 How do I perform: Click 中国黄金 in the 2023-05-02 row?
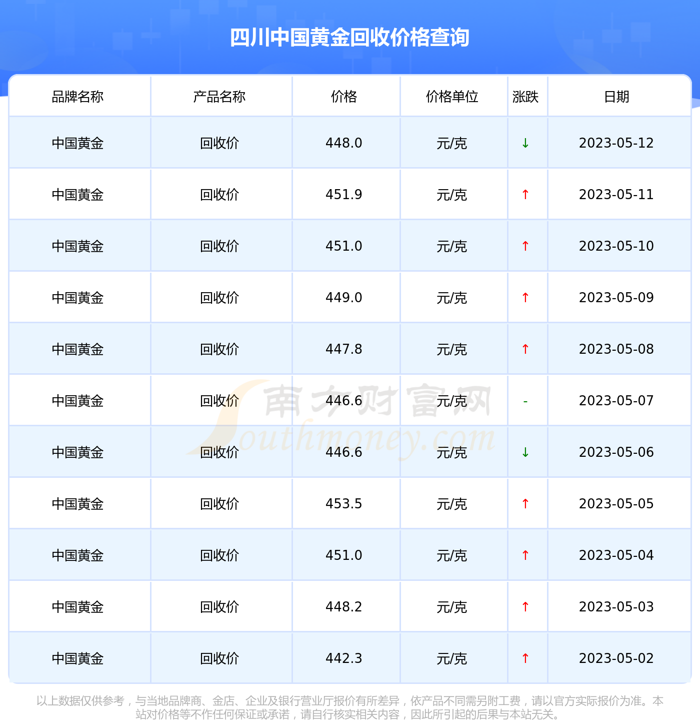pyautogui.click(x=77, y=659)
